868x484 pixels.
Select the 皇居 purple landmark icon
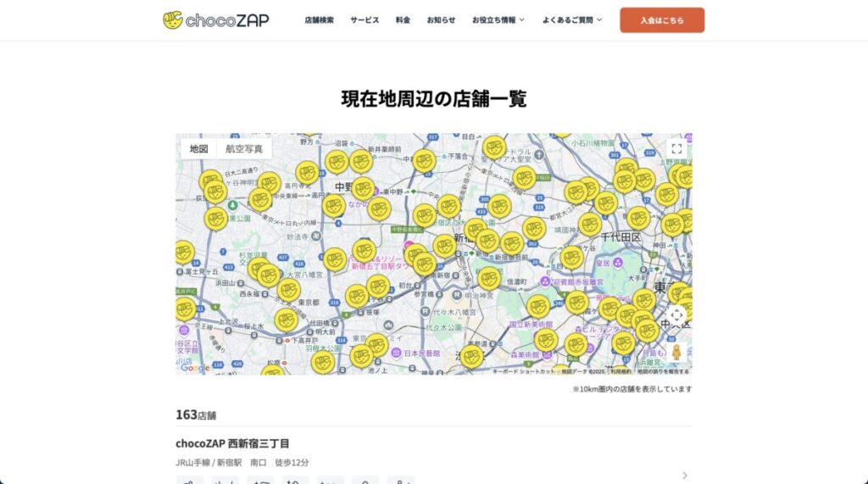pos(618,263)
